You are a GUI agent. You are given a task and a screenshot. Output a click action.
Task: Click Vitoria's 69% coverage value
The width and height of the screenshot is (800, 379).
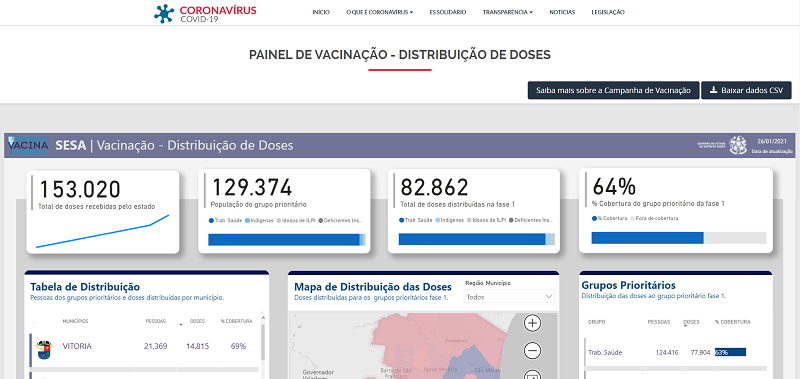(238, 346)
